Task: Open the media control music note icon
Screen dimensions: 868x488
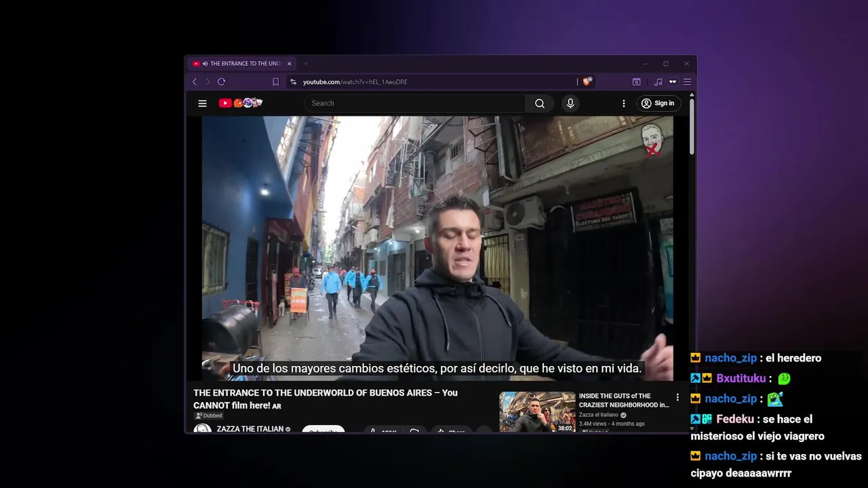Action: pyautogui.click(x=658, y=82)
